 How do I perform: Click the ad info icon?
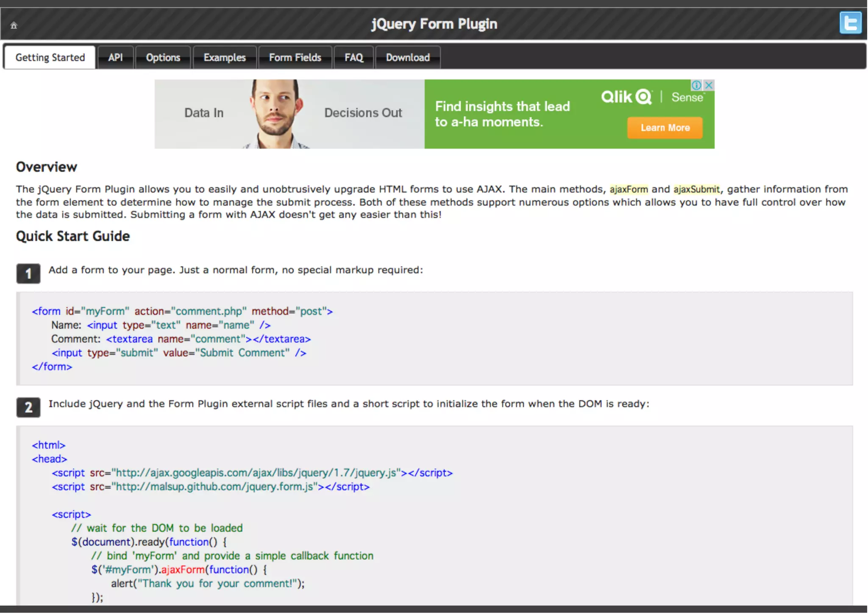coord(696,85)
